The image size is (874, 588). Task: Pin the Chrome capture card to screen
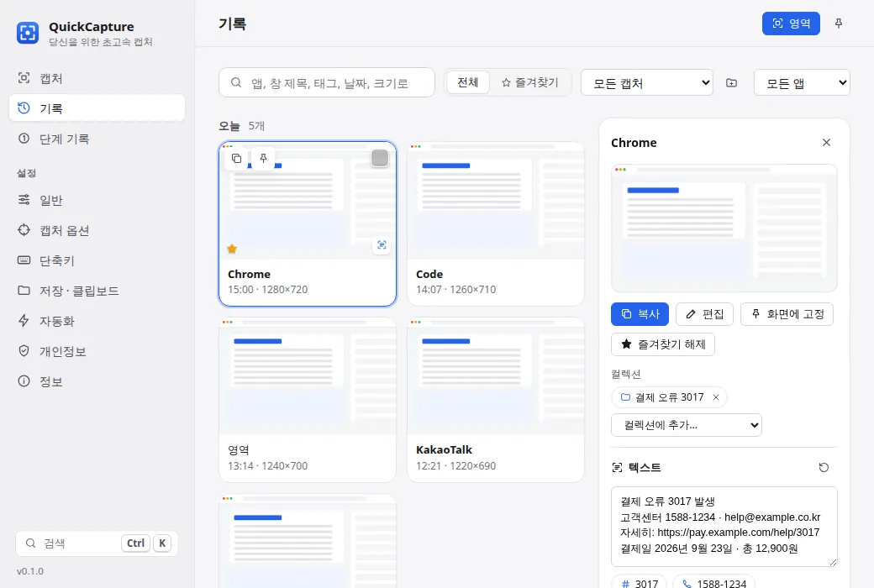(x=263, y=158)
